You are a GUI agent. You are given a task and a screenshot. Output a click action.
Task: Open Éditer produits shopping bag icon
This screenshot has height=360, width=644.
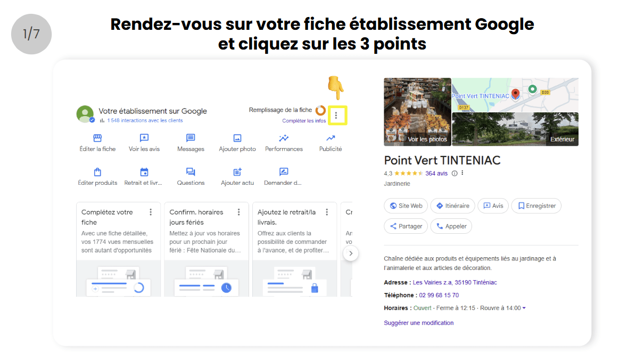point(97,172)
